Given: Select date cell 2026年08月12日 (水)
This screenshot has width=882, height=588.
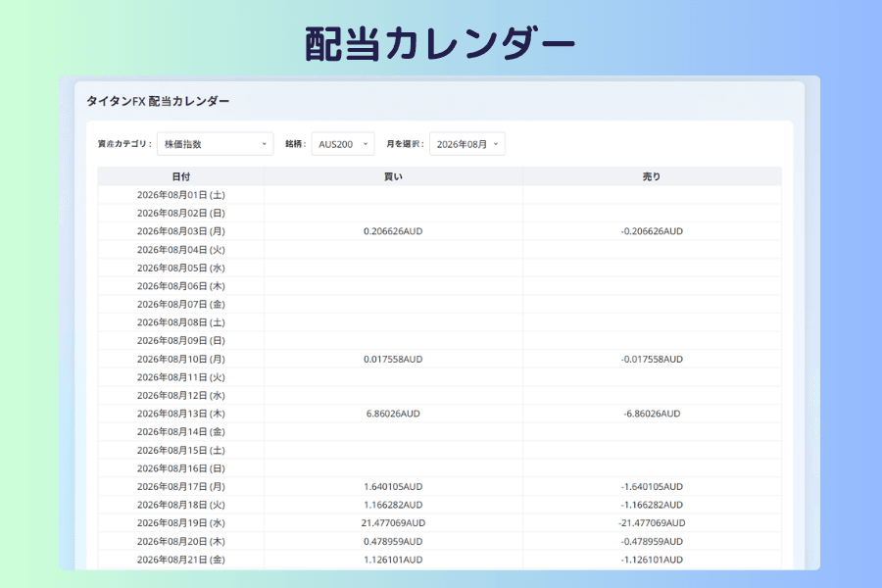Looking at the screenshot, I should 181,396.
